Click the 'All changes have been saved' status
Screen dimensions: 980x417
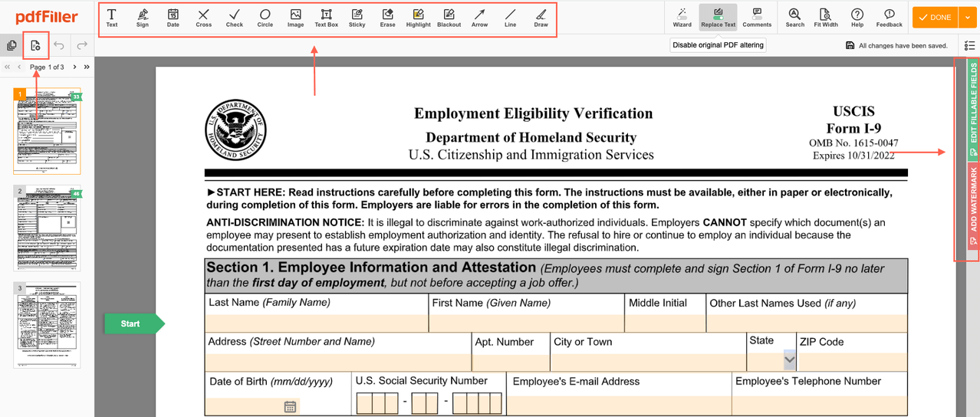(x=896, y=46)
